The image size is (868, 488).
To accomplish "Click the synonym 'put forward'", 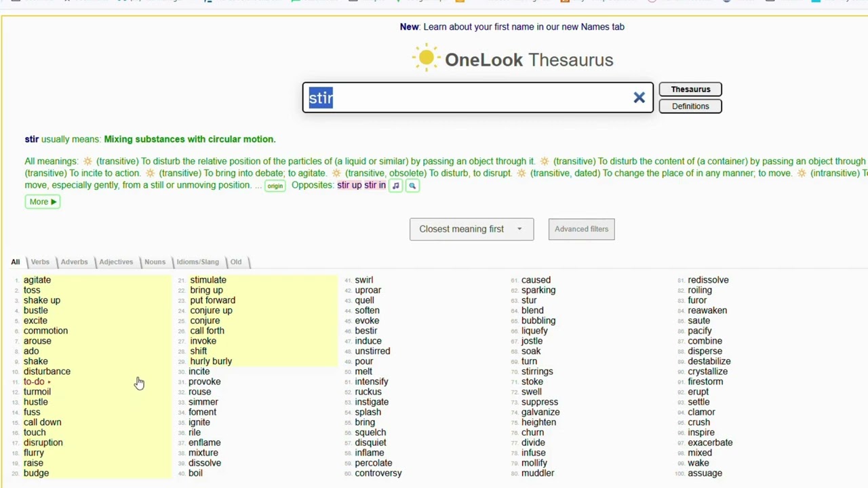I will pos(213,300).
